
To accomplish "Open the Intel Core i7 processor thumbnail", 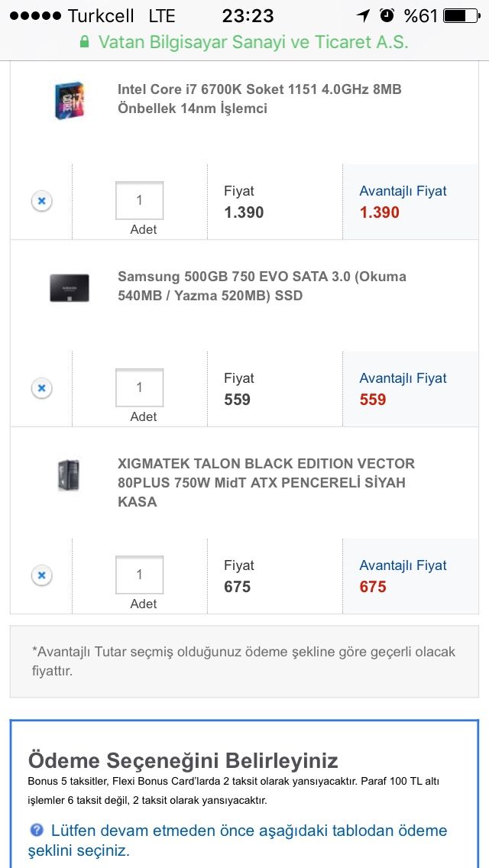I will [x=70, y=100].
